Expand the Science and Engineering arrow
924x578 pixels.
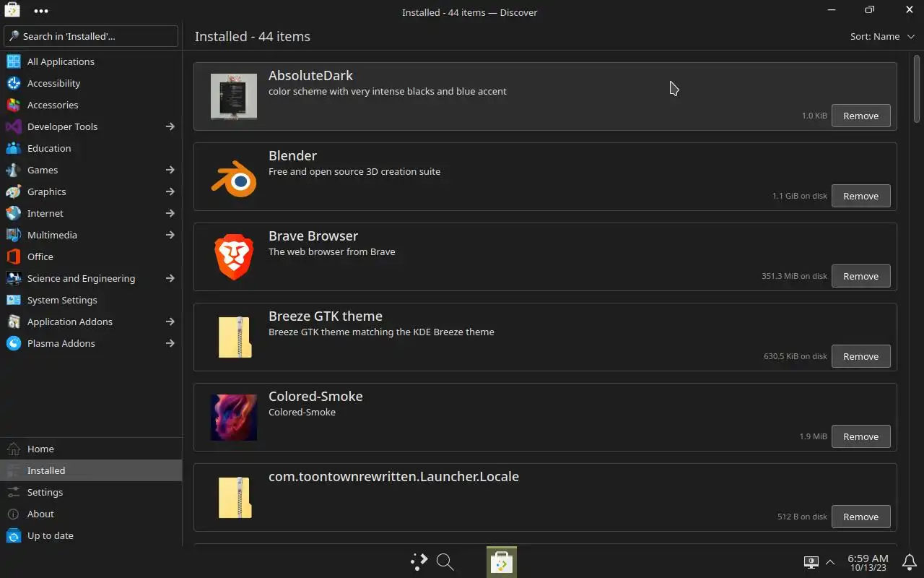click(170, 278)
